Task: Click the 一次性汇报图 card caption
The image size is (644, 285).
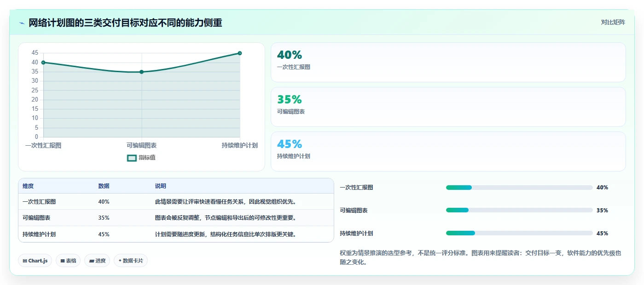Action: (294, 67)
